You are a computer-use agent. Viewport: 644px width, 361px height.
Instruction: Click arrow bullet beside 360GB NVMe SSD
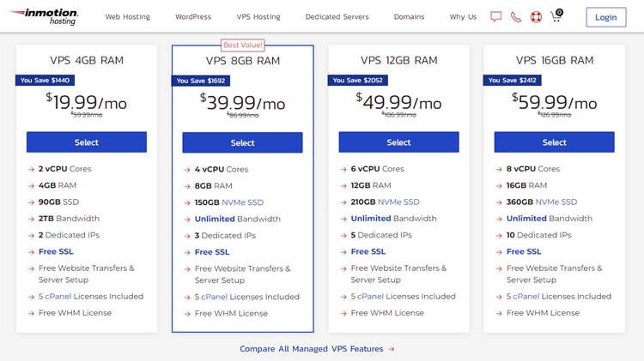pos(499,202)
